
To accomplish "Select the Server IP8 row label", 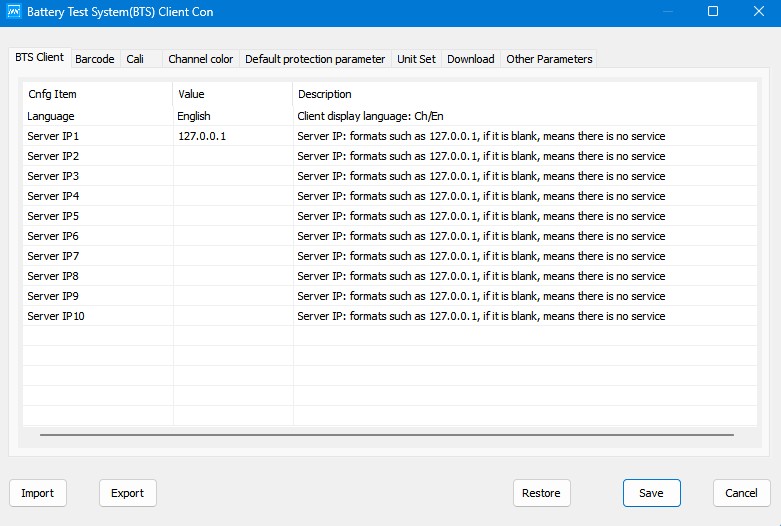I will tap(53, 275).
